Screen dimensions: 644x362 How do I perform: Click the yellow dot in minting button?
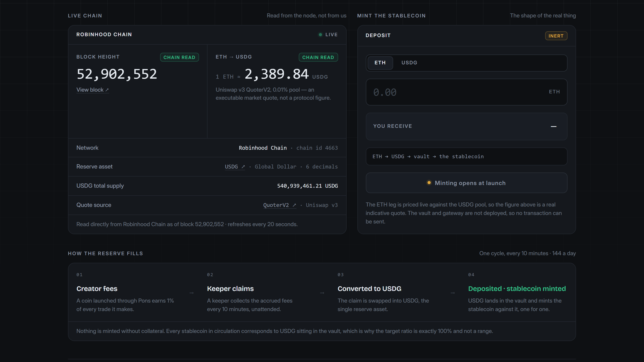tap(429, 183)
